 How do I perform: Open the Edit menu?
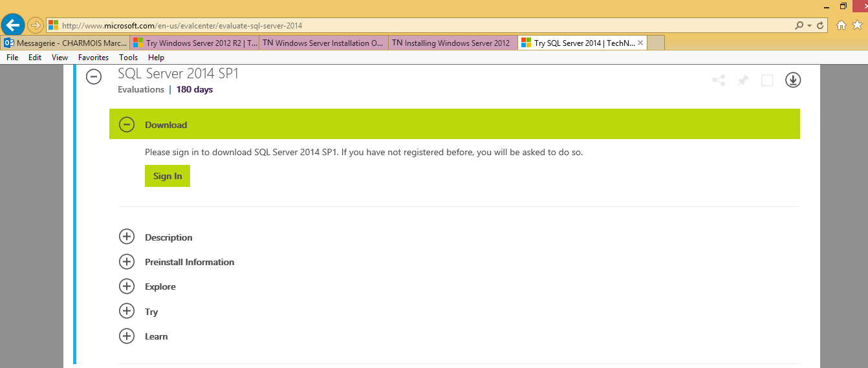[x=35, y=58]
